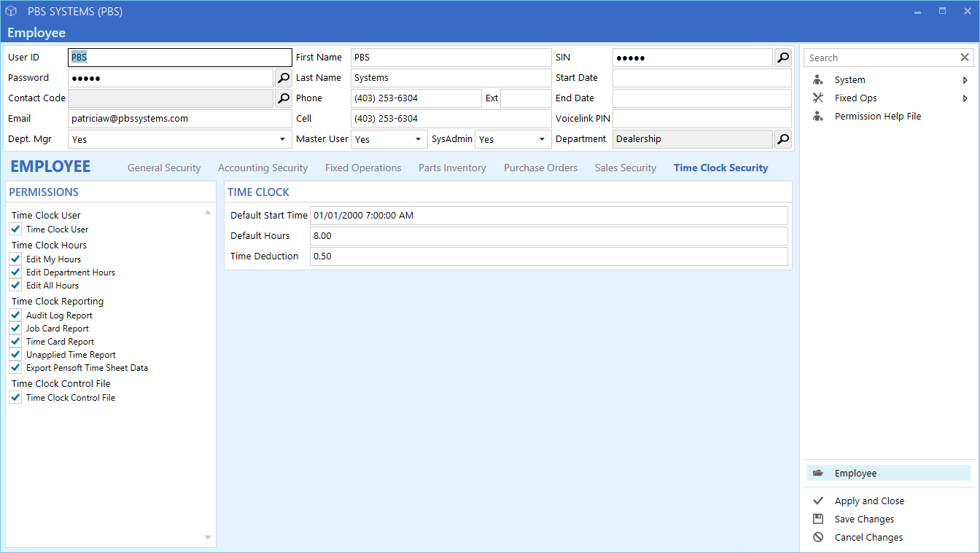Clear the search box with X icon
The height and width of the screenshot is (553, 980).
pos(965,58)
